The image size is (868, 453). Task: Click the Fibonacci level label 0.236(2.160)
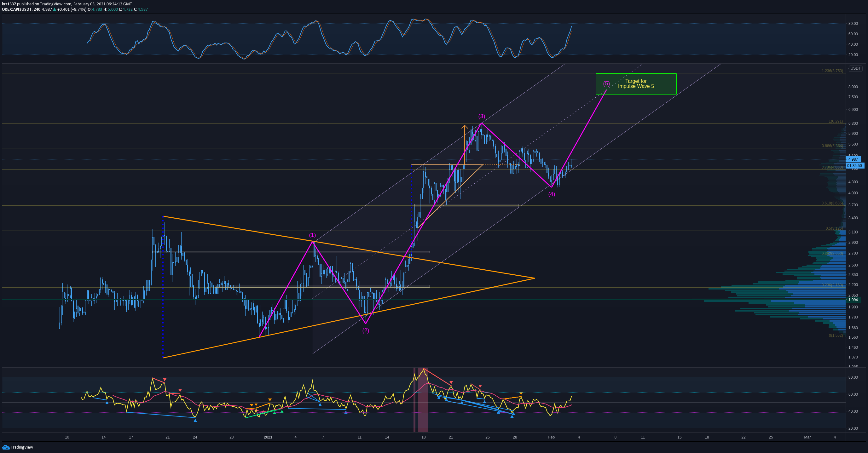coord(832,285)
